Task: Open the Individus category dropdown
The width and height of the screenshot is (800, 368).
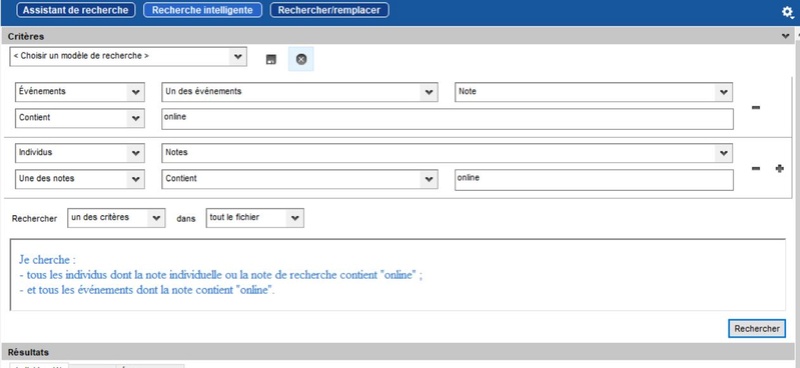Action: click(x=80, y=153)
